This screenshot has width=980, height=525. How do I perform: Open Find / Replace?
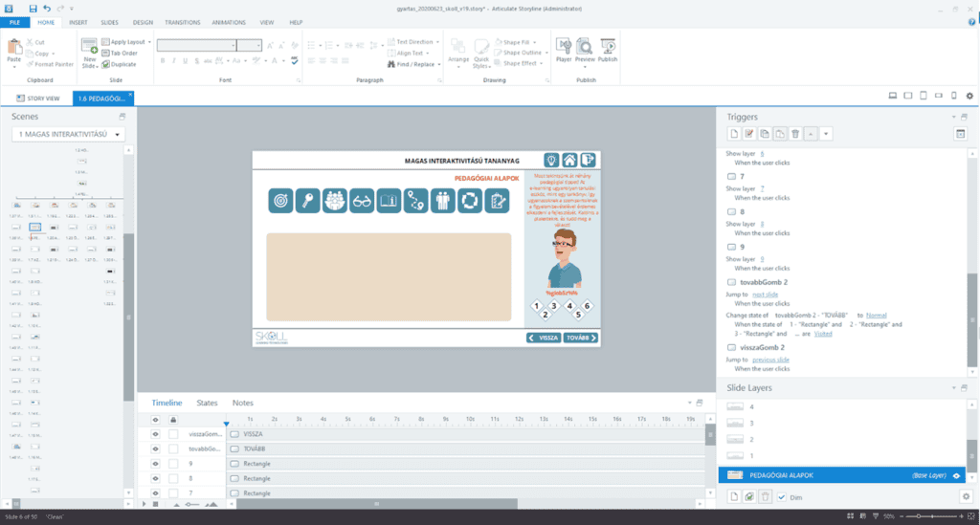(x=414, y=64)
